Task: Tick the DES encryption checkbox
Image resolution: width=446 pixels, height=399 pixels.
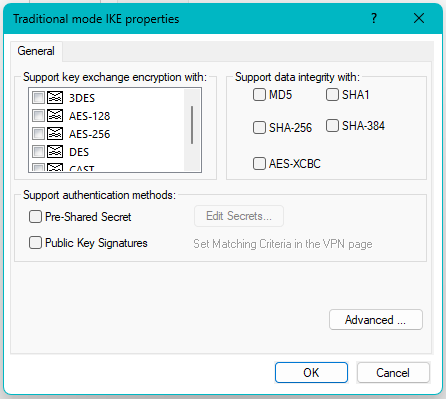Action: click(x=38, y=152)
